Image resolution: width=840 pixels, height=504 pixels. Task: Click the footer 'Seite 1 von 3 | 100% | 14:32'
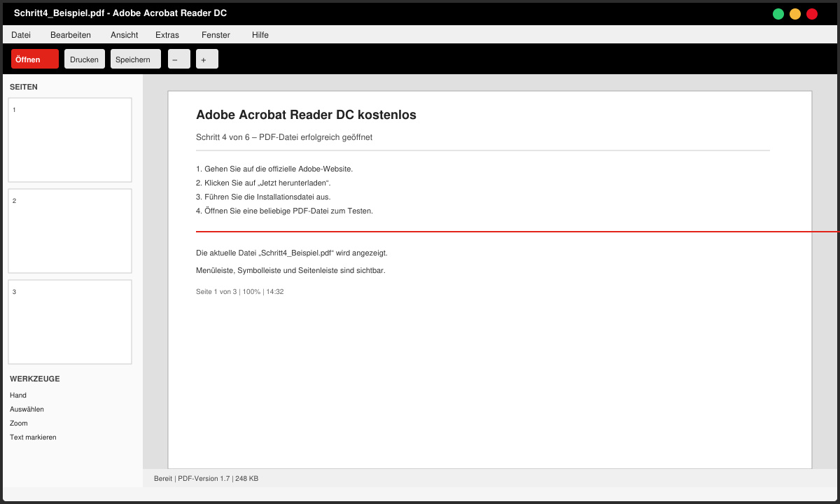pyautogui.click(x=239, y=292)
